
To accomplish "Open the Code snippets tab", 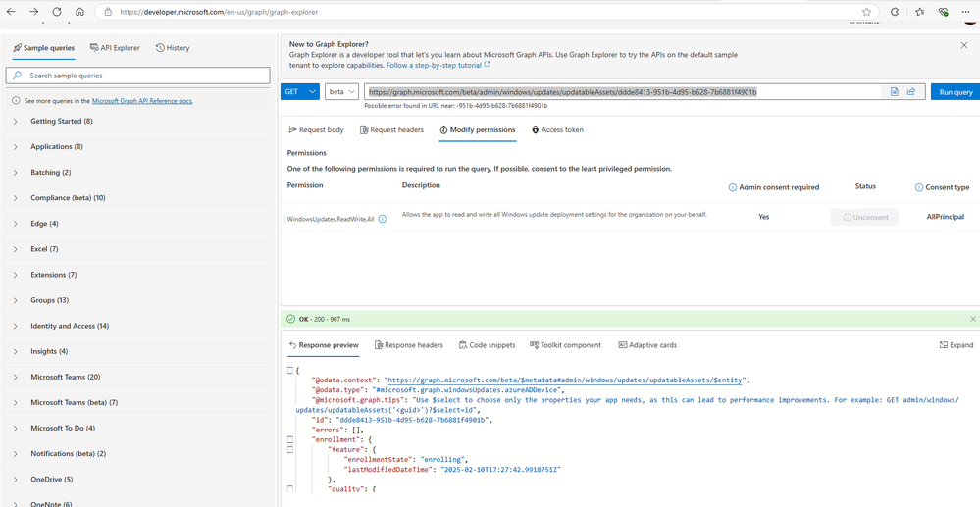I will (x=487, y=345).
